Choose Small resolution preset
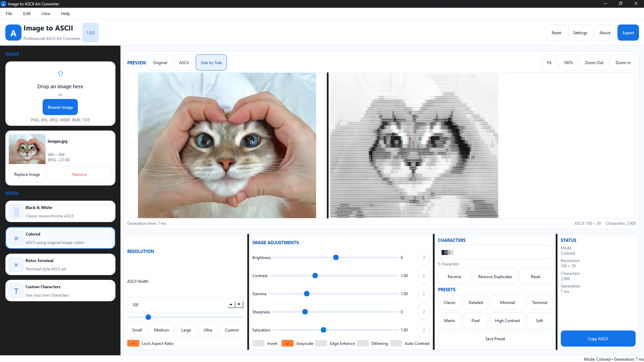Screen dimensions: 644x362 pos(137,330)
